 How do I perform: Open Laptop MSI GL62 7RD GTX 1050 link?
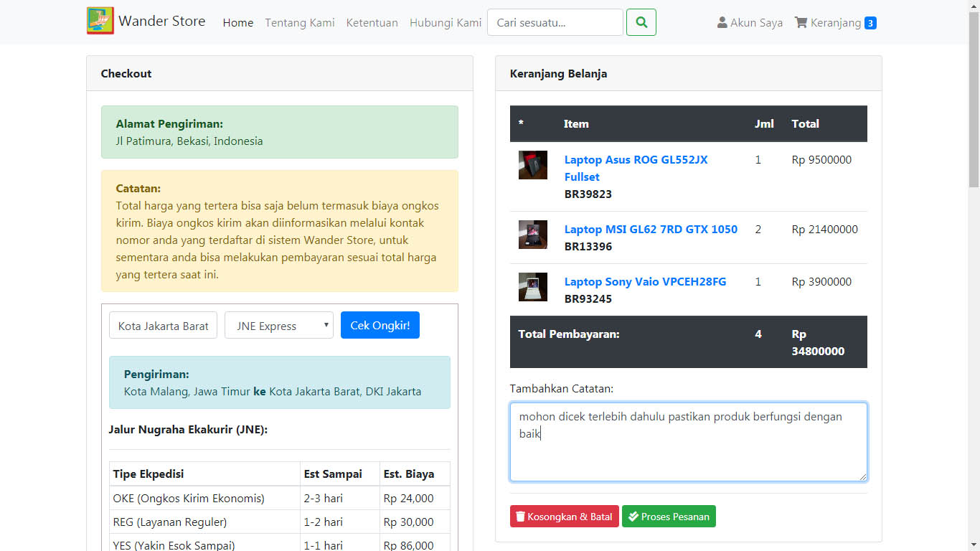click(x=651, y=229)
